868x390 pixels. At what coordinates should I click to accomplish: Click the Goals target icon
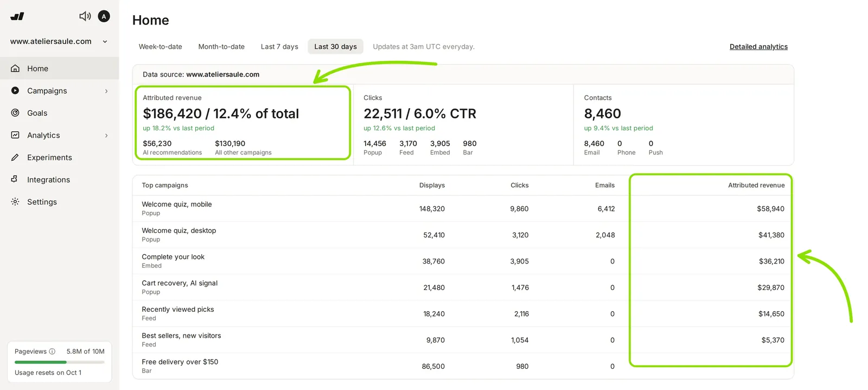[x=15, y=113]
